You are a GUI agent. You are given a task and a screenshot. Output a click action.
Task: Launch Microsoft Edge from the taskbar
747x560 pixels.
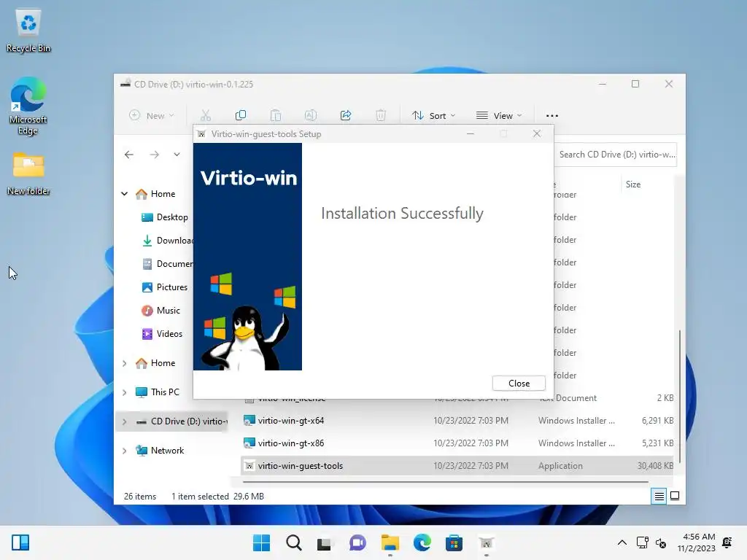[x=422, y=542]
